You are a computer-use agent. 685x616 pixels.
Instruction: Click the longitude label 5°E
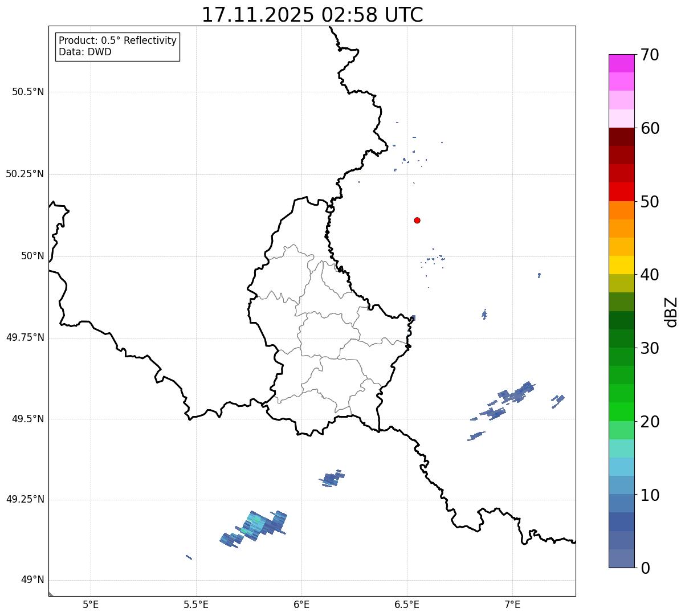click(x=91, y=604)
